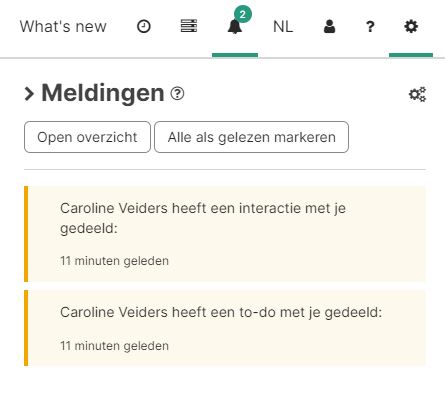Click the help circle next to Meldingen
The image size is (445, 402).
tap(177, 94)
